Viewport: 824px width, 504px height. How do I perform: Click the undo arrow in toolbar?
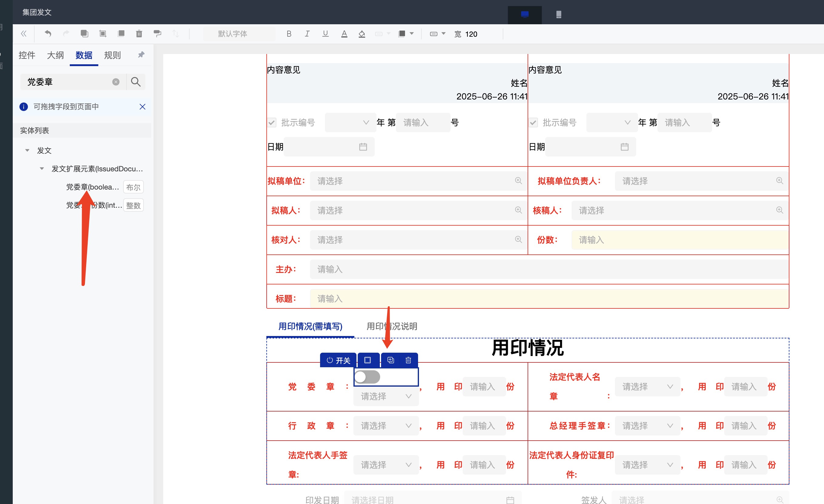click(x=48, y=33)
